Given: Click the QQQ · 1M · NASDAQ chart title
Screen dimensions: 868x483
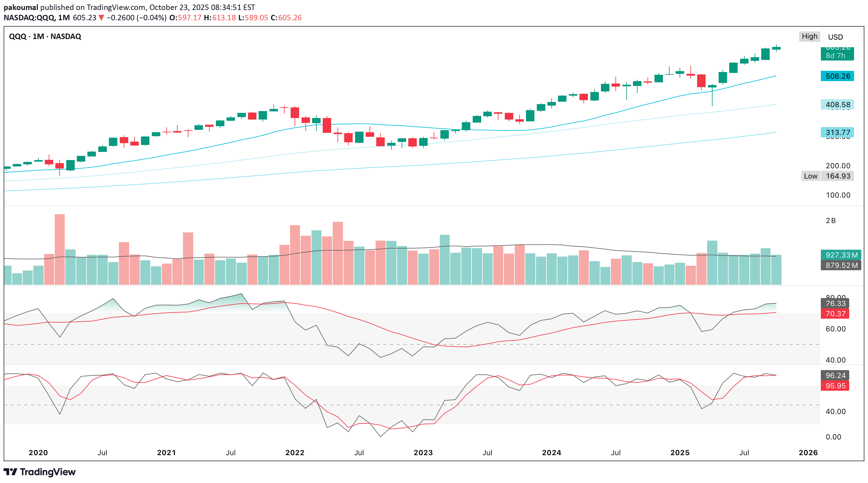Looking at the screenshot, I should point(45,36).
